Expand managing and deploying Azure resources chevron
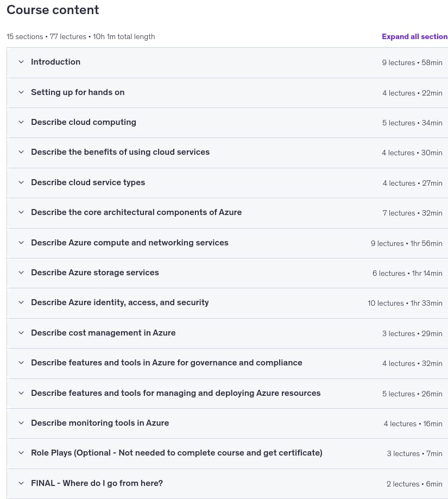The height and width of the screenshot is (499, 448). click(21, 393)
